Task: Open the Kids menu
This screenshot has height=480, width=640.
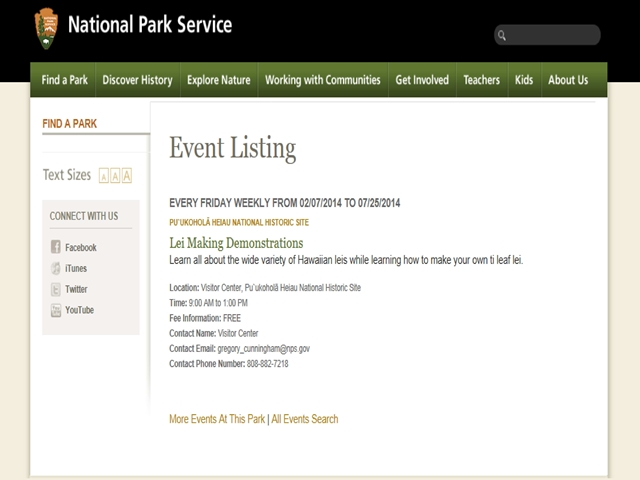Action: [x=524, y=80]
